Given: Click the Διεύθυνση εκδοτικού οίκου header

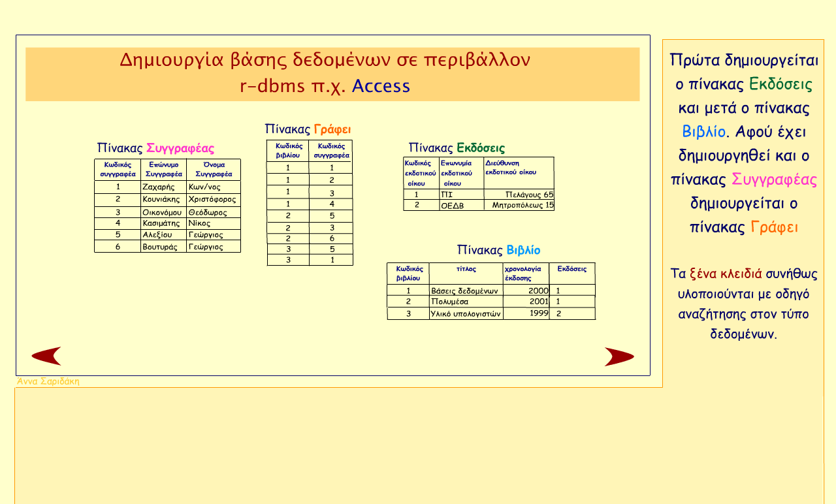Looking at the screenshot, I should 511,167.
